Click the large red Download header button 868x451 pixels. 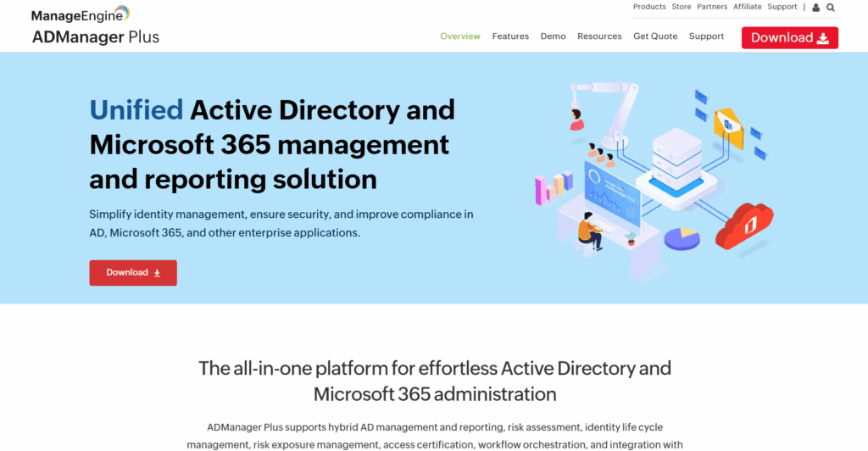(790, 37)
